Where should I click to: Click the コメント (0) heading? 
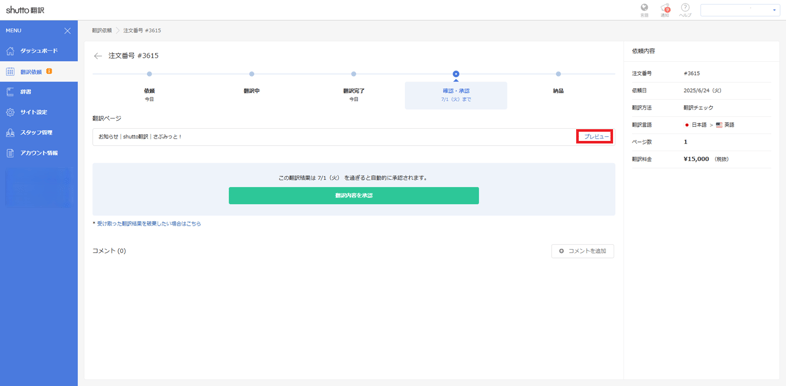[x=109, y=251]
